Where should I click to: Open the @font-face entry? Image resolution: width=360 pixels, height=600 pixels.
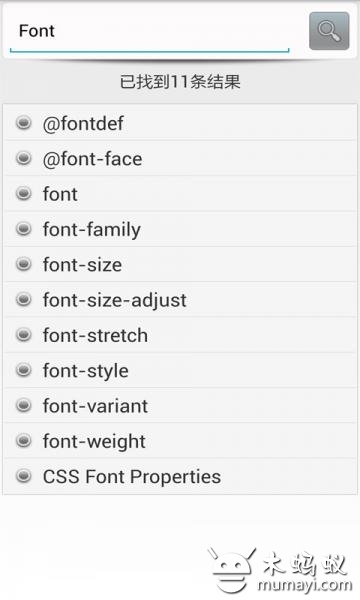[180, 158]
